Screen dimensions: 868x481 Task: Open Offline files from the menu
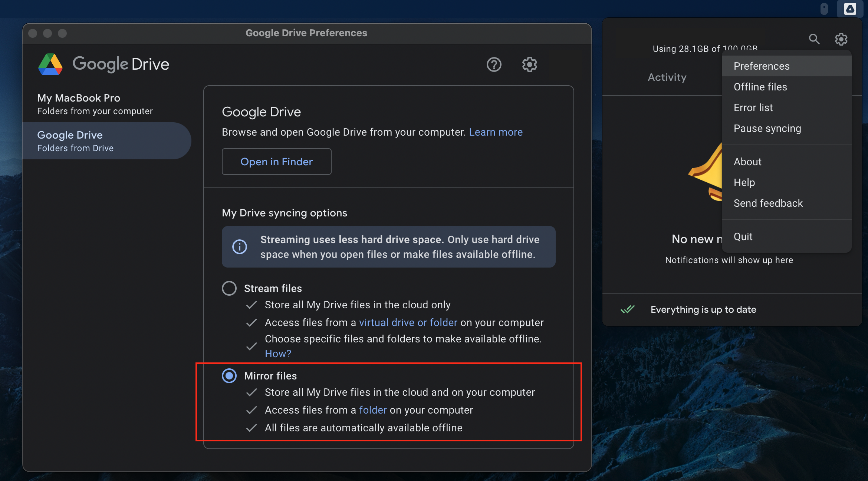tap(760, 87)
